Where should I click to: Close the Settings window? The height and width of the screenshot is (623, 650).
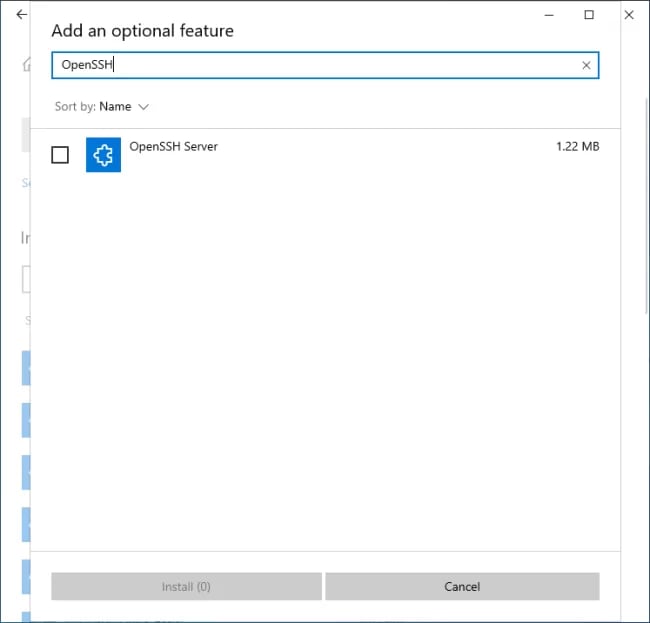tap(629, 15)
